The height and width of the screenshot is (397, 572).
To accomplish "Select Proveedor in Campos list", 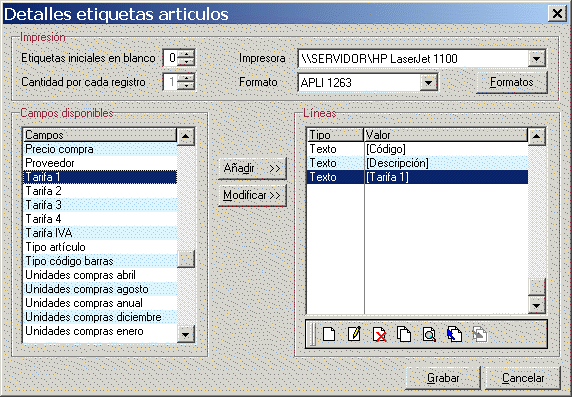I will tap(100, 163).
